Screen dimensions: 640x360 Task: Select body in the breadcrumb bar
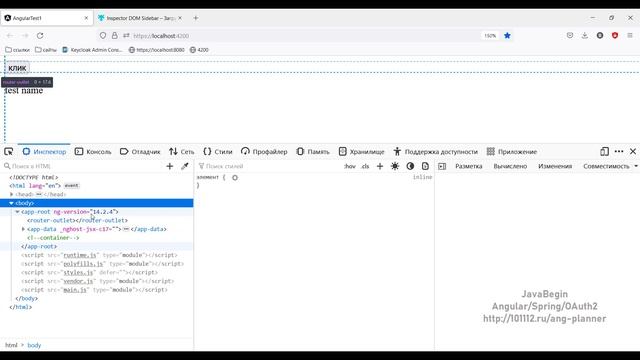pyautogui.click(x=34, y=345)
